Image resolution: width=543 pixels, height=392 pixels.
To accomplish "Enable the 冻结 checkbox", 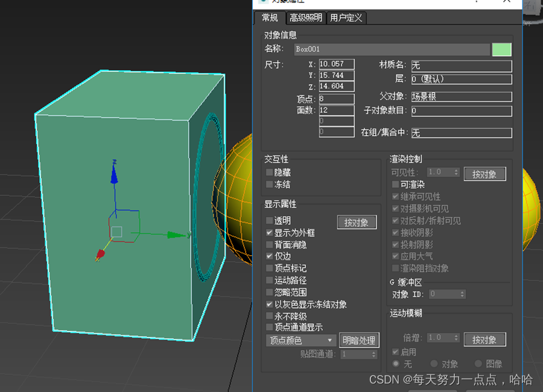I will pos(270,184).
